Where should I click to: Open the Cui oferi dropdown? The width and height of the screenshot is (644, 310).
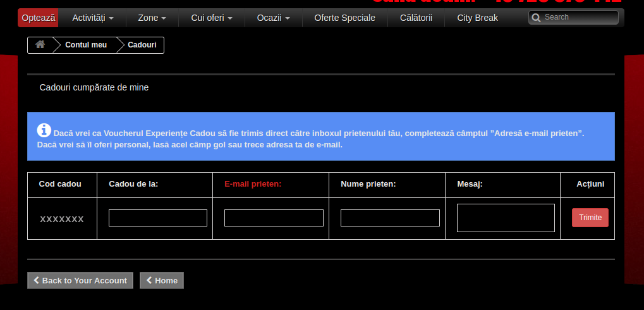[212, 18]
